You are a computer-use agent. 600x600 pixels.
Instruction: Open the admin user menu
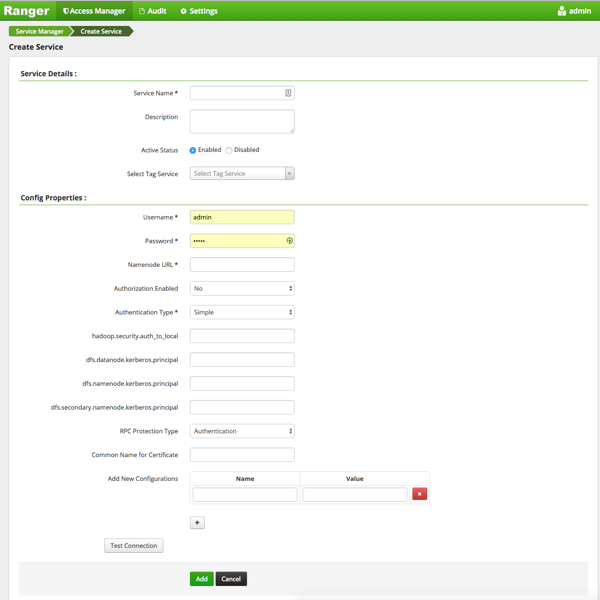(x=574, y=11)
